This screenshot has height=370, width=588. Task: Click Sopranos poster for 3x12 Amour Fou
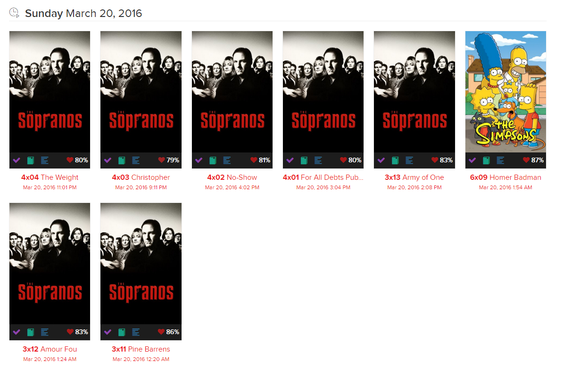pyautogui.click(x=50, y=263)
